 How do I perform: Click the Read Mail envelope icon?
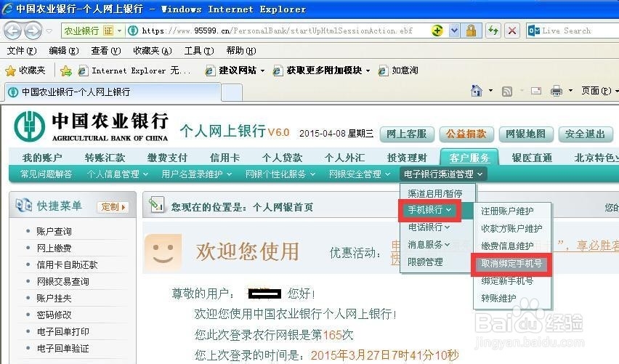pyautogui.click(x=535, y=91)
